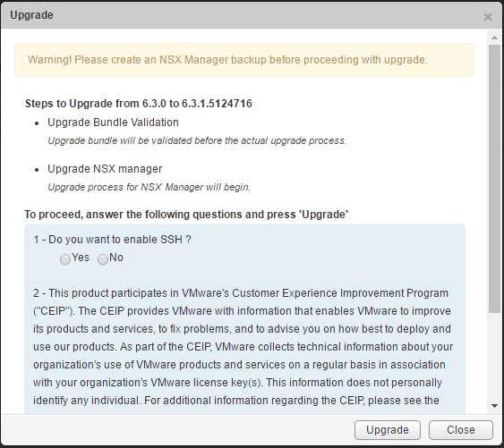Click the Upgrade button to start upgrading

point(388,430)
